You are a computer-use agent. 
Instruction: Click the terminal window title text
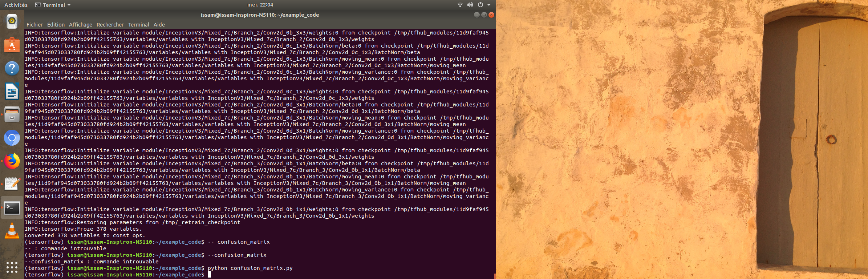pyautogui.click(x=260, y=15)
